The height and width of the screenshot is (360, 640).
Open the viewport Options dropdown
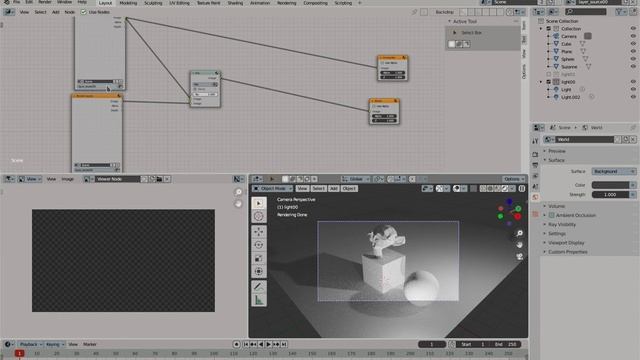coord(514,179)
